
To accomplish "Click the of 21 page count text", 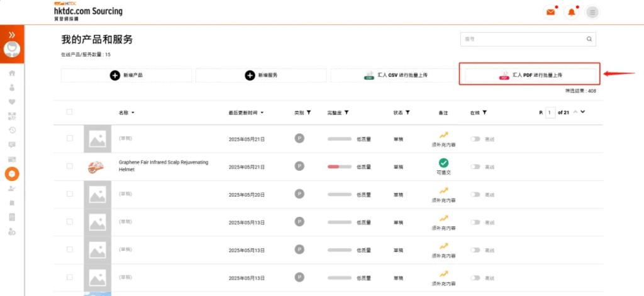I will pyautogui.click(x=563, y=112).
